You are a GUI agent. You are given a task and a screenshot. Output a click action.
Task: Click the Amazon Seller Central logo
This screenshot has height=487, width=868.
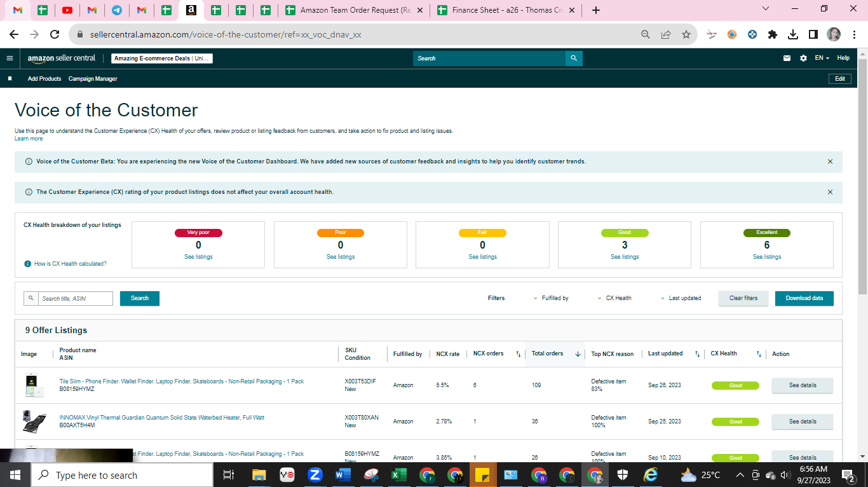click(62, 58)
